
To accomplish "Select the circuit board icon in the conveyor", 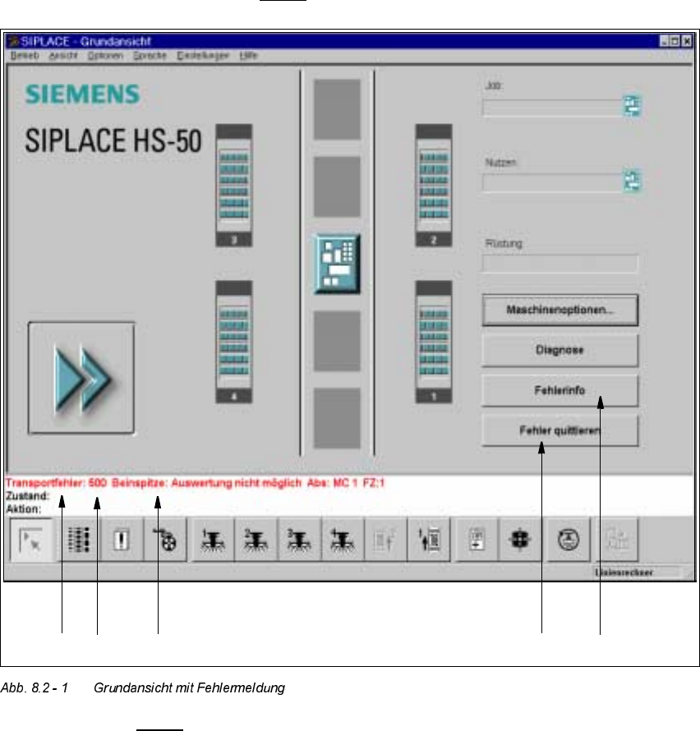I will pos(337,264).
